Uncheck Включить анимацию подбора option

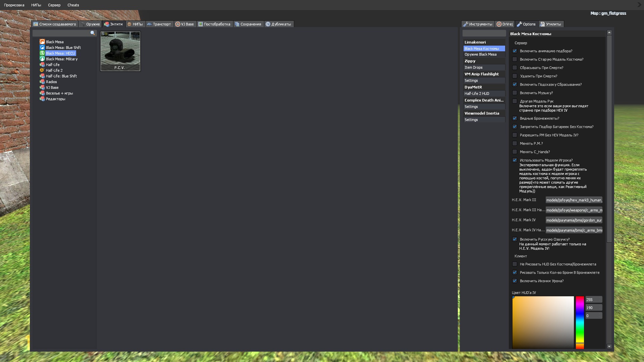coord(515,51)
